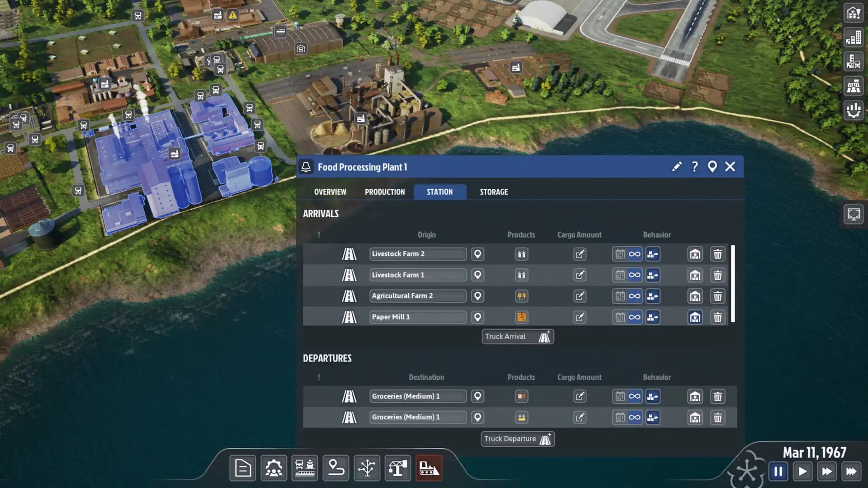Image resolution: width=868 pixels, height=488 pixels.
Task: Click the Truck Departure button
Action: pos(517,439)
